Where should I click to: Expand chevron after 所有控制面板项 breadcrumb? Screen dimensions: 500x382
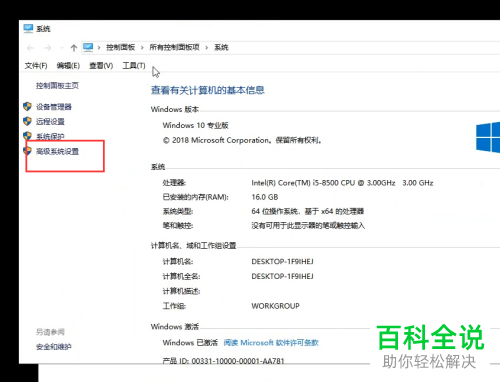pos(207,48)
